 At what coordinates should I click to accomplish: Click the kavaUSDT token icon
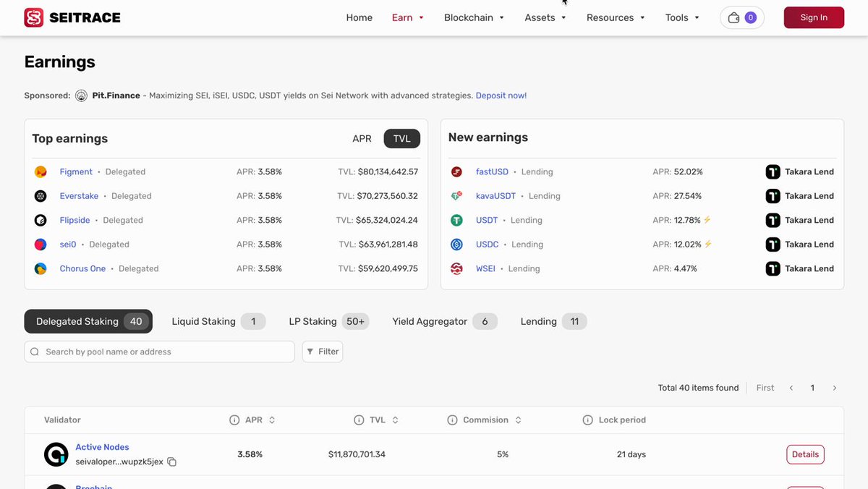pyautogui.click(x=456, y=196)
